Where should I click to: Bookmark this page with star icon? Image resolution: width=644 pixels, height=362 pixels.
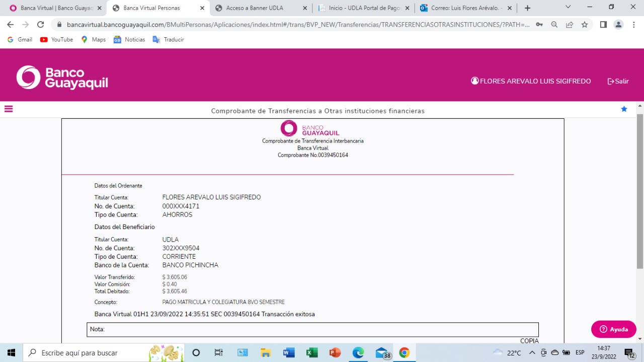pyautogui.click(x=585, y=25)
